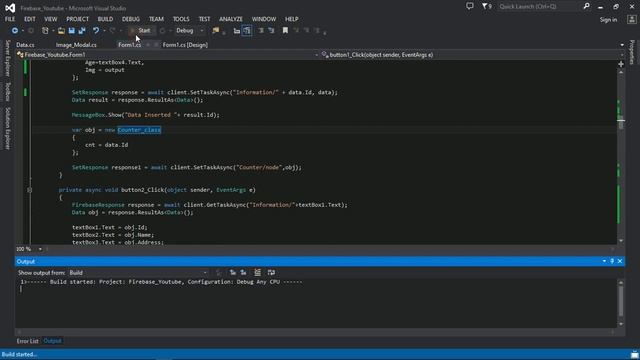640x360 pixels.
Task: Open the EDIT menu
Action: (30, 19)
